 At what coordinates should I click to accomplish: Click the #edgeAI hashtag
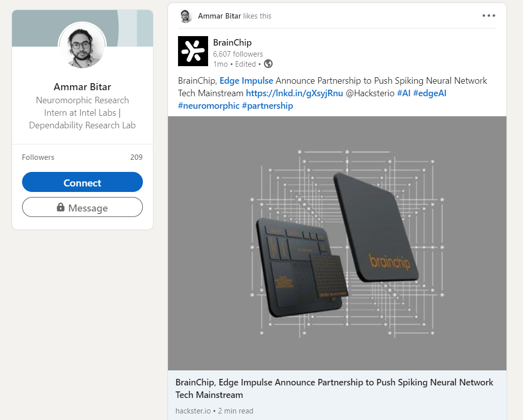[x=430, y=93]
